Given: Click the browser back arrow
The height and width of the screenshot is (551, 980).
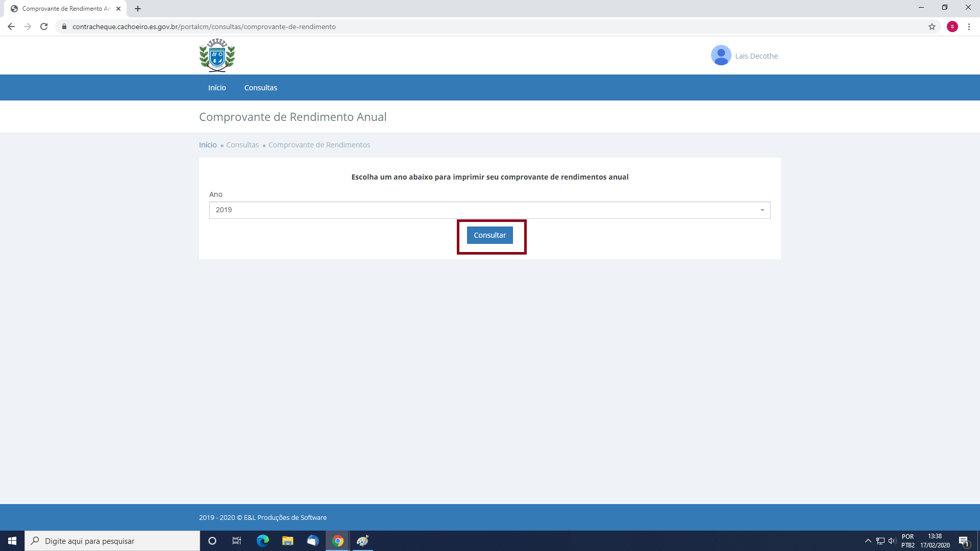Looking at the screenshot, I should (x=11, y=27).
